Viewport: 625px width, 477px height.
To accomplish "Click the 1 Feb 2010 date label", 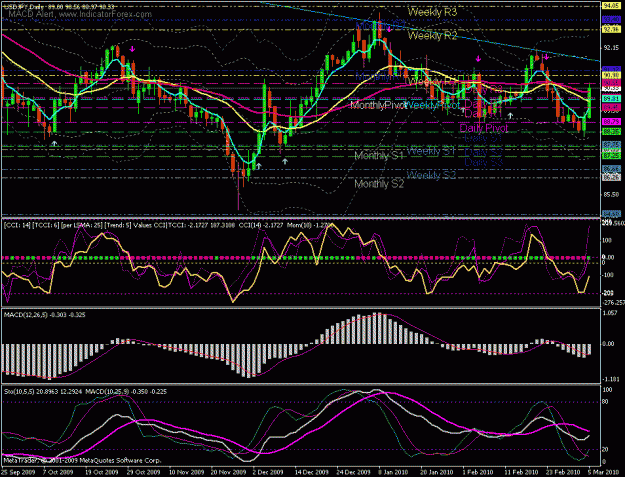I will pyautogui.click(x=477, y=472).
